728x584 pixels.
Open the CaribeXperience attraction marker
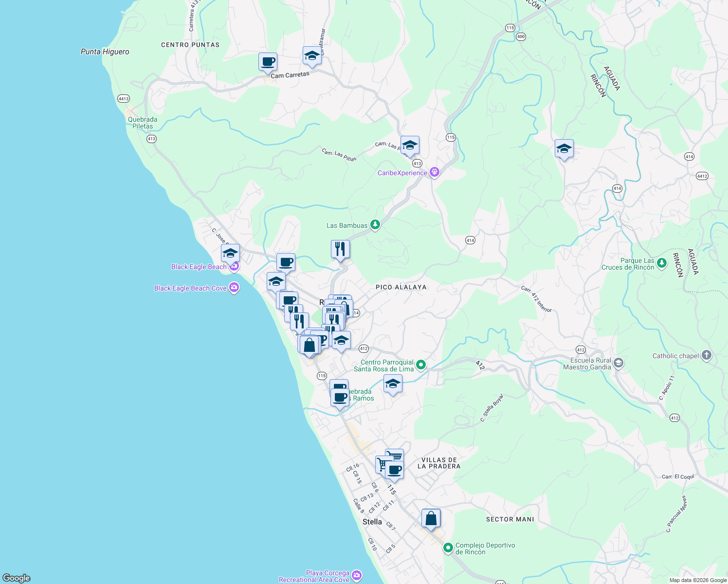(x=434, y=172)
